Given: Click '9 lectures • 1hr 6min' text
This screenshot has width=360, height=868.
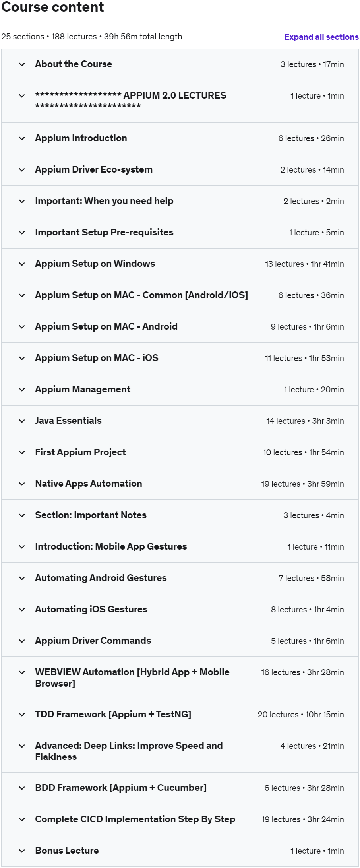Looking at the screenshot, I should pos(307,327).
